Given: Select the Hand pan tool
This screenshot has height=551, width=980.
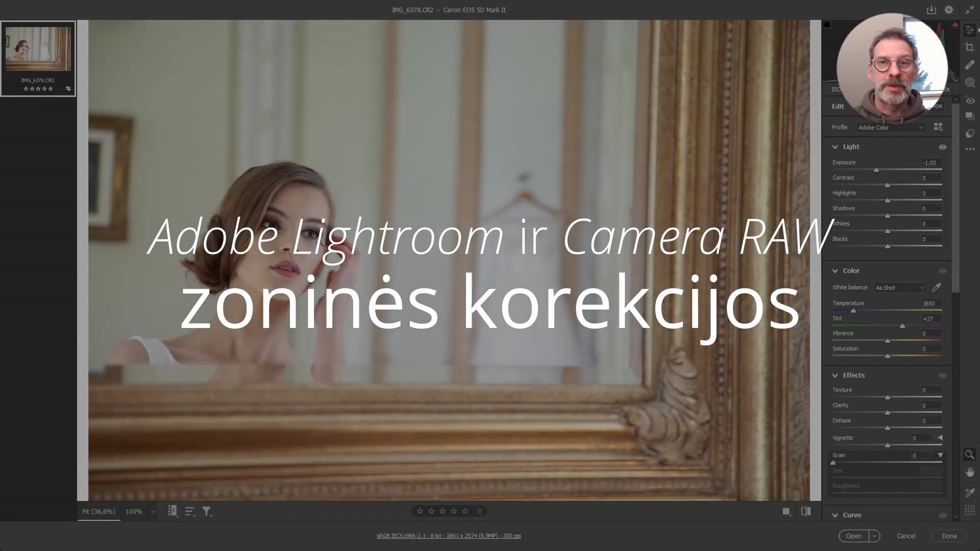Looking at the screenshot, I should pos(970,472).
